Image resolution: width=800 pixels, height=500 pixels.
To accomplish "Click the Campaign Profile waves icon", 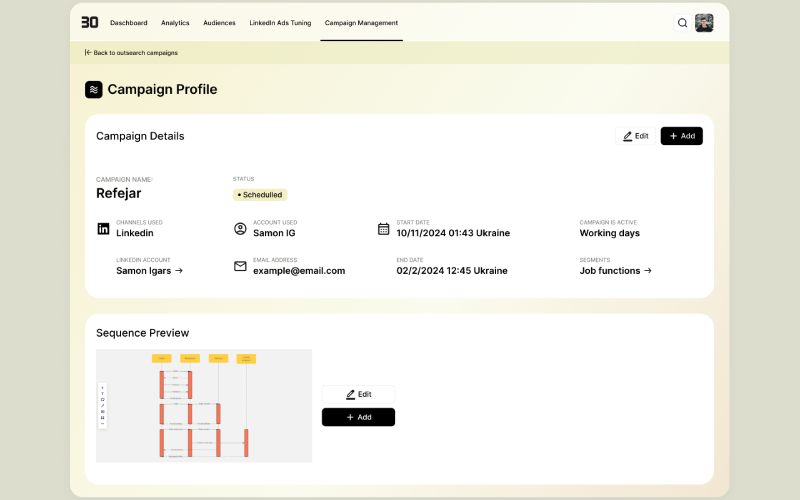I will coord(94,90).
